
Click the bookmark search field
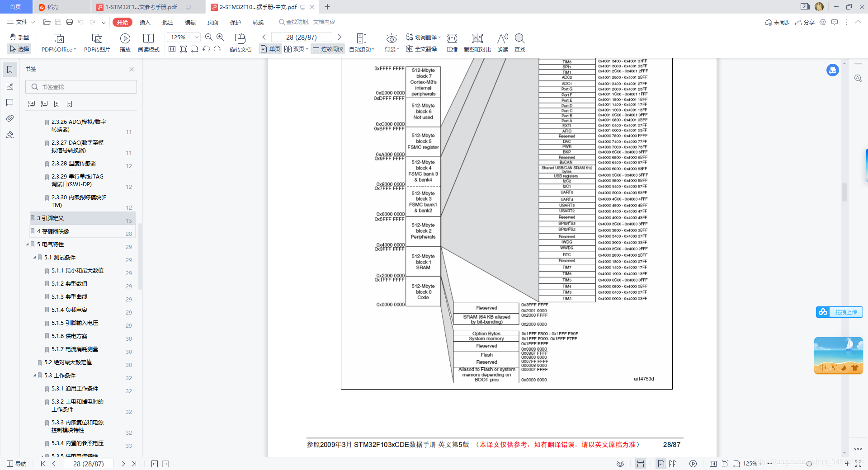click(81, 87)
